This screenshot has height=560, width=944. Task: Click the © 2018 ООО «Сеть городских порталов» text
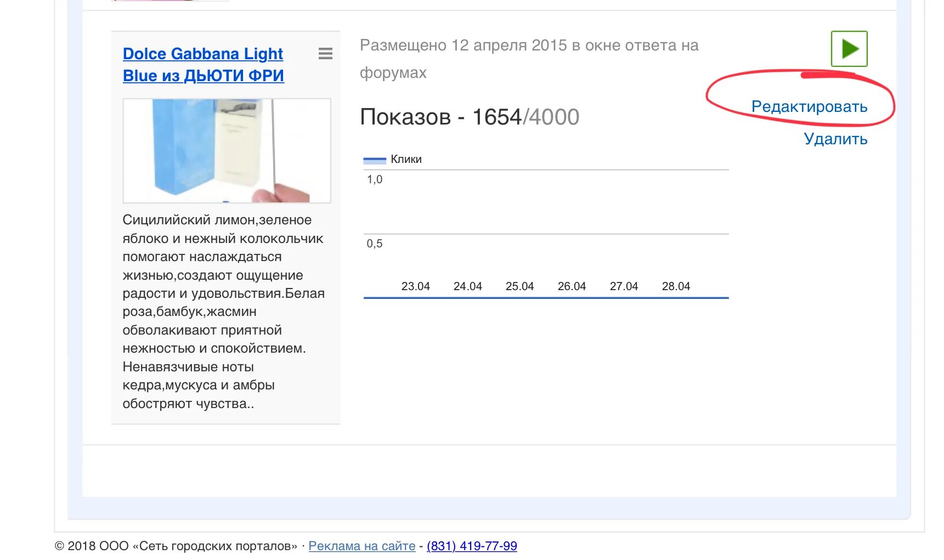[176, 546]
